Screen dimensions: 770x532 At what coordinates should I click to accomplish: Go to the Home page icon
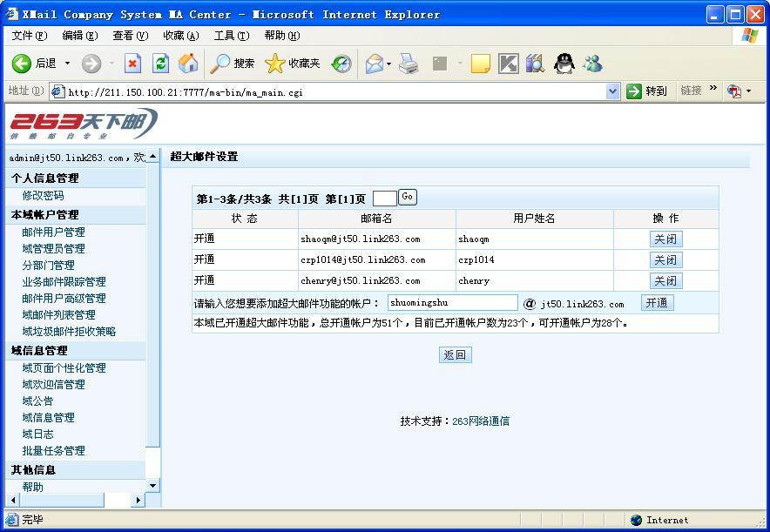(x=187, y=64)
